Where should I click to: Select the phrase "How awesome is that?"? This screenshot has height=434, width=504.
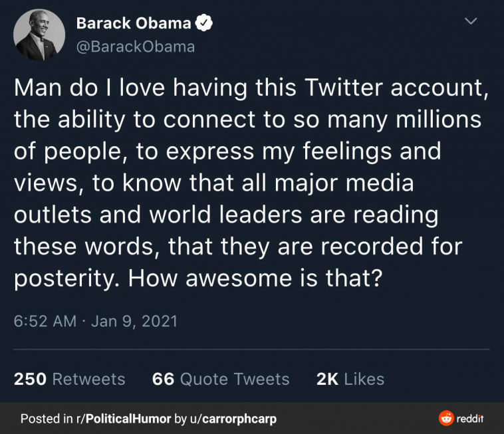tap(255, 277)
